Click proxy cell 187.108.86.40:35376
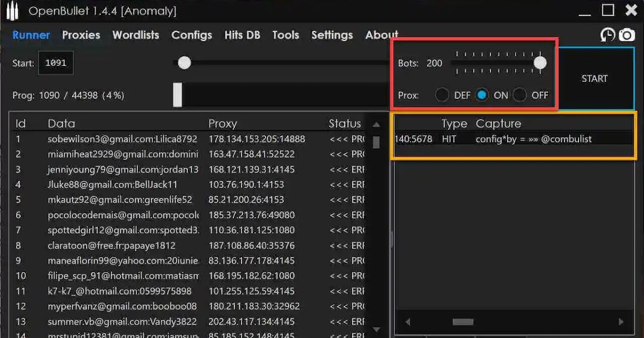 (x=251, y=246)
